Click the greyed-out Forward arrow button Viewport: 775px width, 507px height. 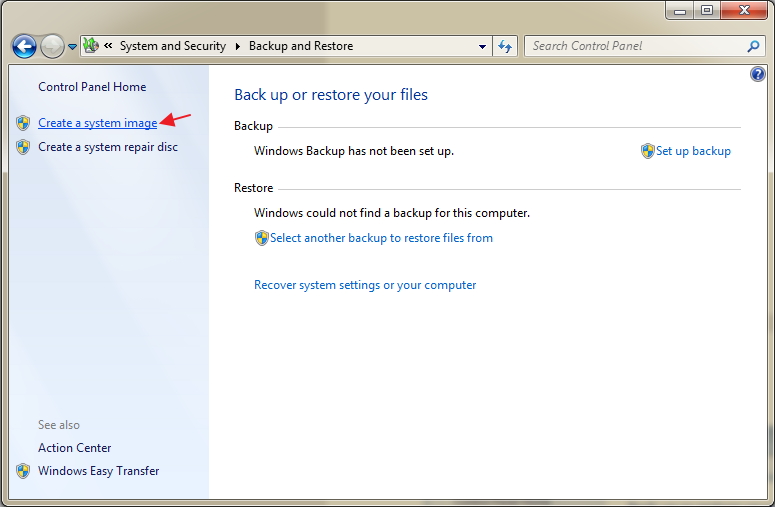(x=52, y=46)
